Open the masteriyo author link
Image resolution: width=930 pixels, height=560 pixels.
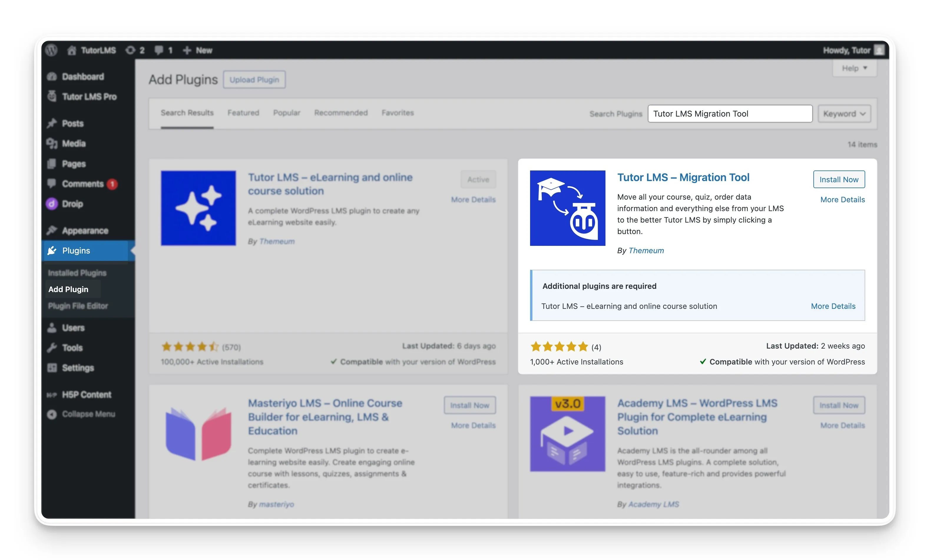[x=276, y=505]
